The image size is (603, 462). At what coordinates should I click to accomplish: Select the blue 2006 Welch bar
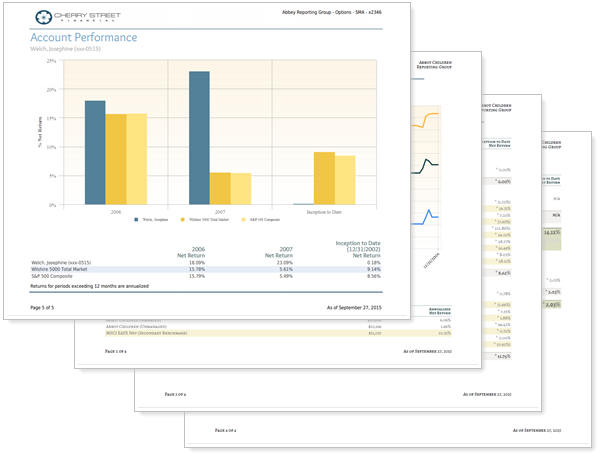[95, 152]
